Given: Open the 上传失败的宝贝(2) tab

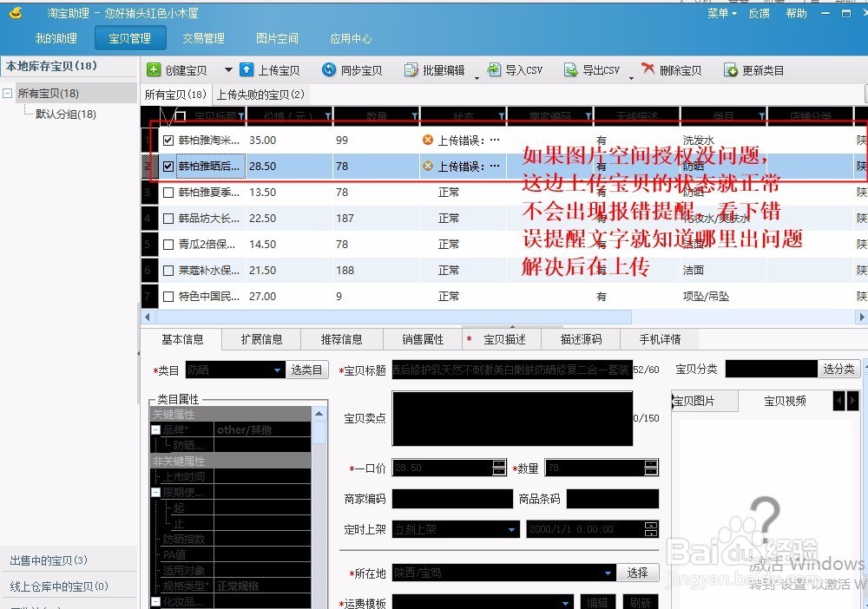Looking at the screenshot, I should 260,95.
